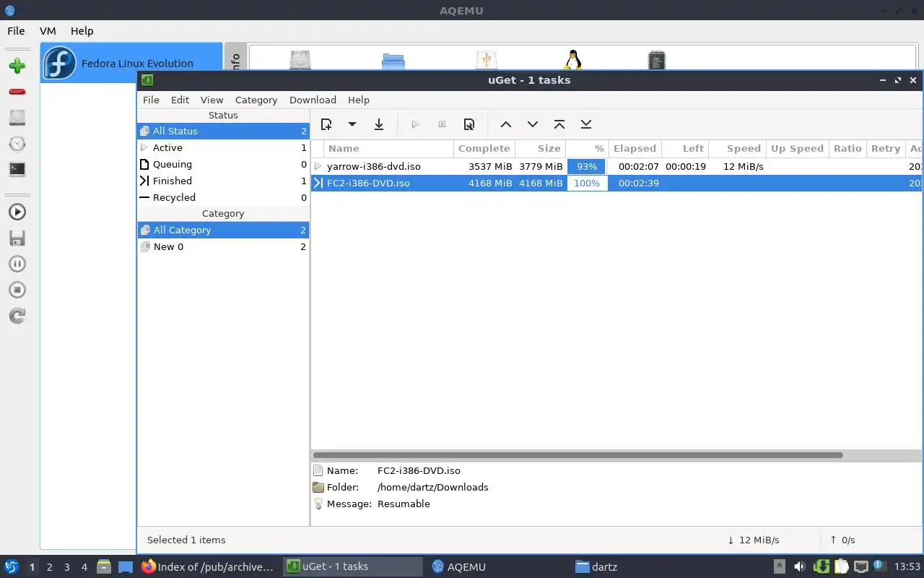Click uGet New Download toolbar icon
This screenshot has width=924, height=578.
pyautogui.click(x=326, y=124)
